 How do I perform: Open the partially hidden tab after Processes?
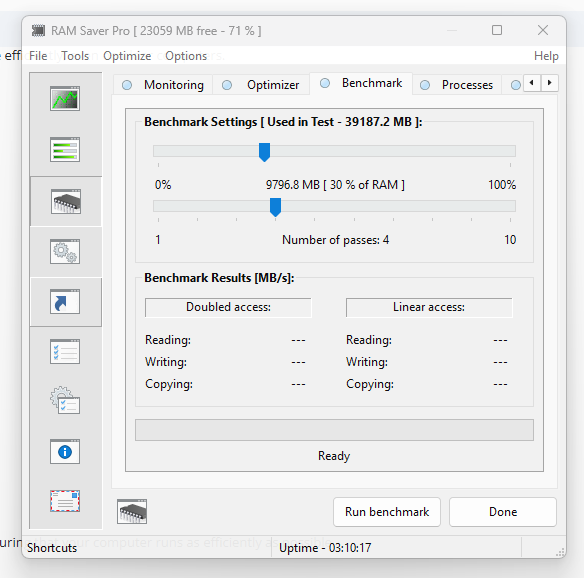point(515,85)
